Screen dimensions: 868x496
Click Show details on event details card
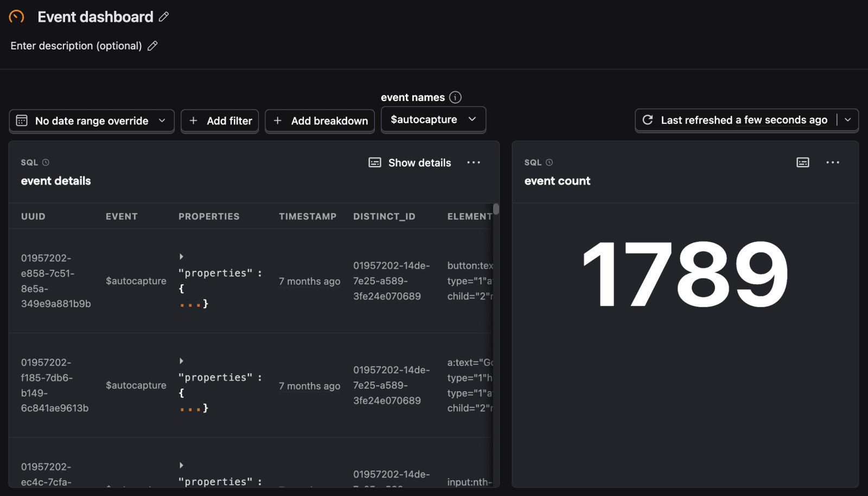[x=410, y=163]
